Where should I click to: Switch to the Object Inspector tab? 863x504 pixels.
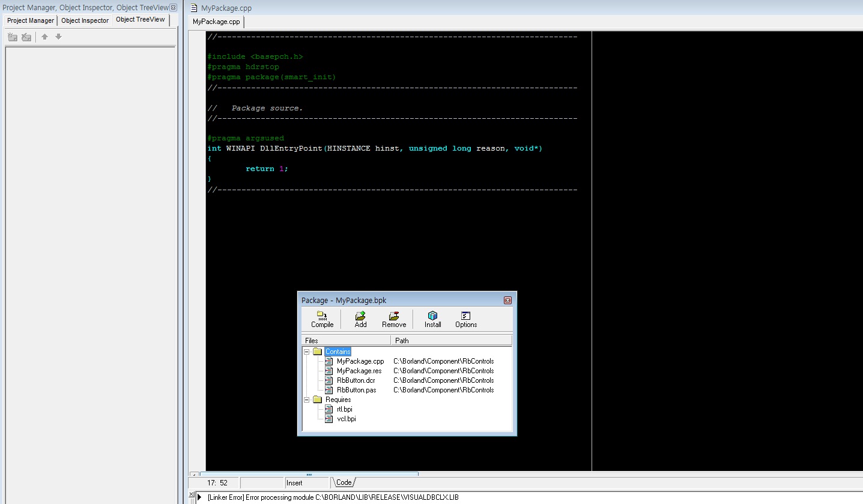pos(85,20)
